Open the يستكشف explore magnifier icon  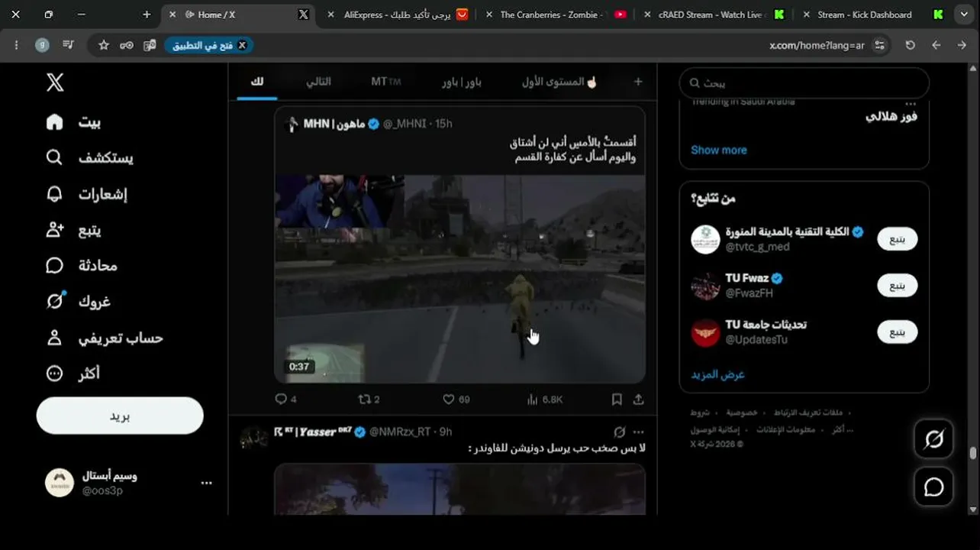[x=54, y=157]
